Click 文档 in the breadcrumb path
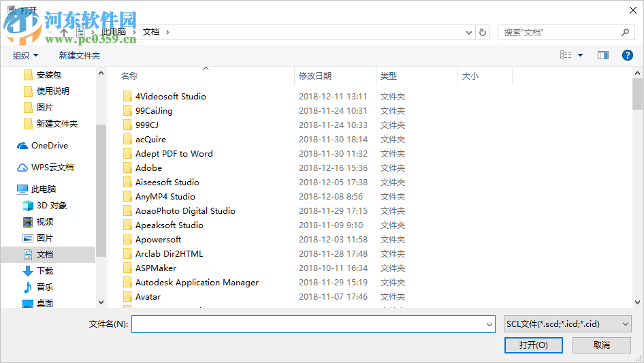Viewport: 644px width, 363px height. 150,32
